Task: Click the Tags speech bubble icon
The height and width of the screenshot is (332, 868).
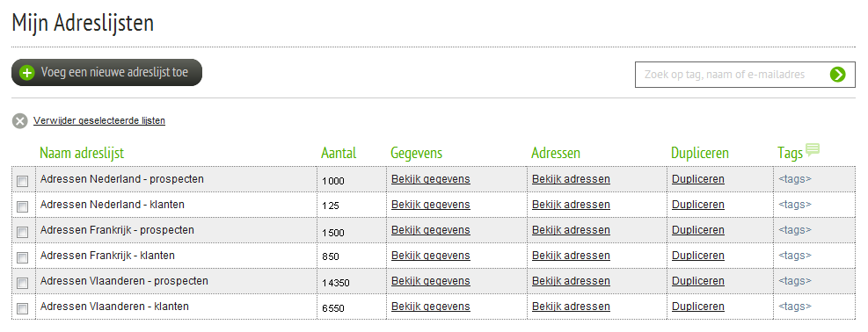Action: 813,149
